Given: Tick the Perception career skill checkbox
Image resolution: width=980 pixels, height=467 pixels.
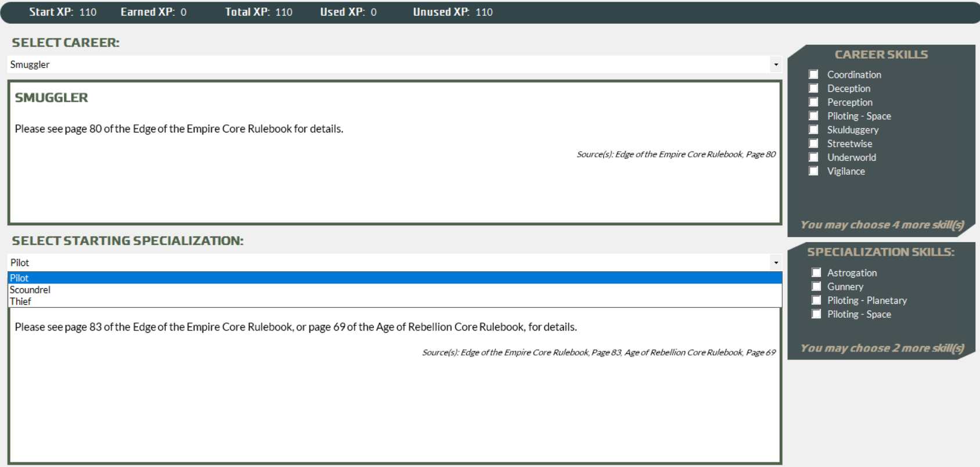Looking at the screenshot, I should point(813,102).
